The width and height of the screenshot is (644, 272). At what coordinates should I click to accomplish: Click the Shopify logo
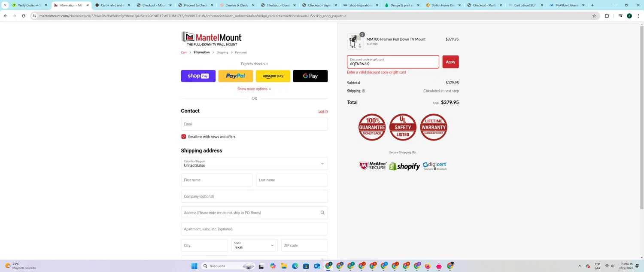(x=404, y=166)
